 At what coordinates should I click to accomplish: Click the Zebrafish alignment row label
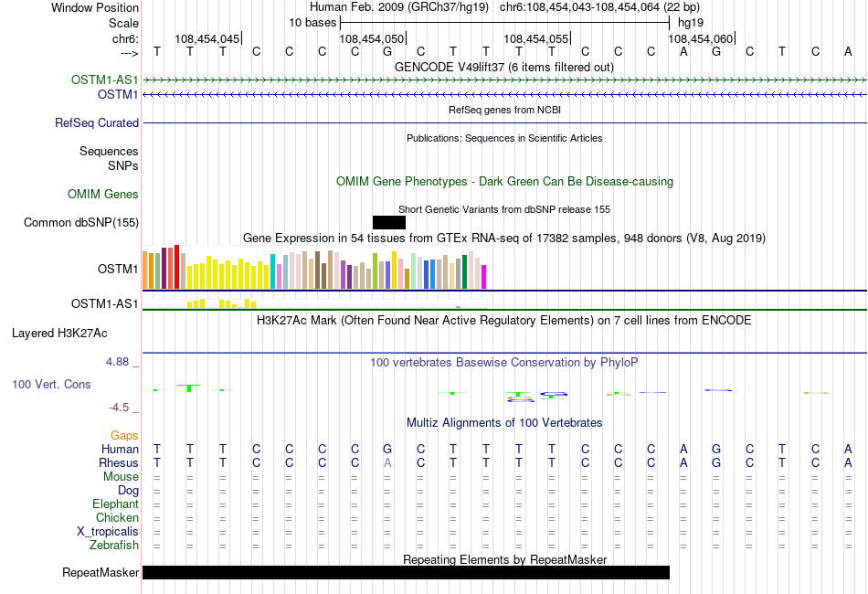(114, 545)
